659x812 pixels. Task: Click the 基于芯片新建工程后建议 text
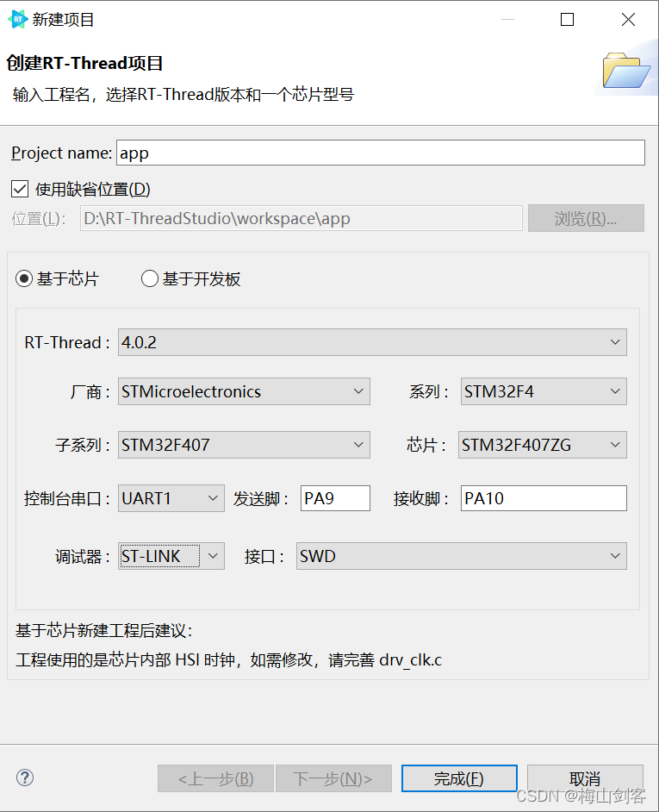[104, 631]
